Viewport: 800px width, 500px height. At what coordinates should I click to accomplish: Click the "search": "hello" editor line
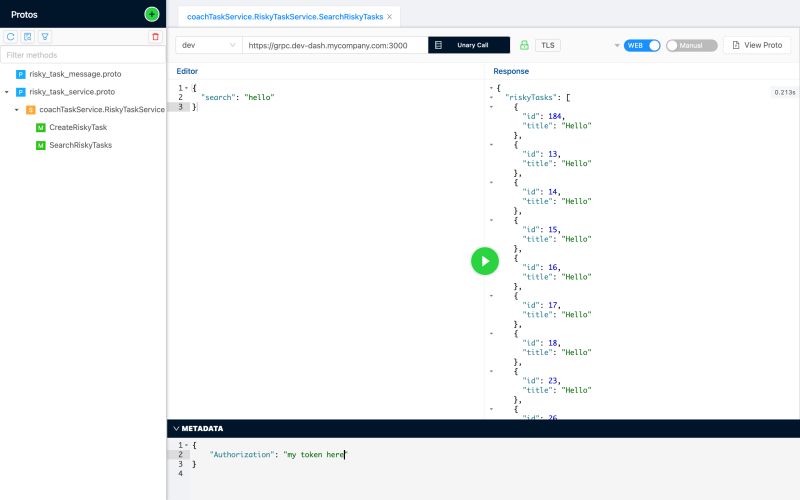[x=238, y=97]
